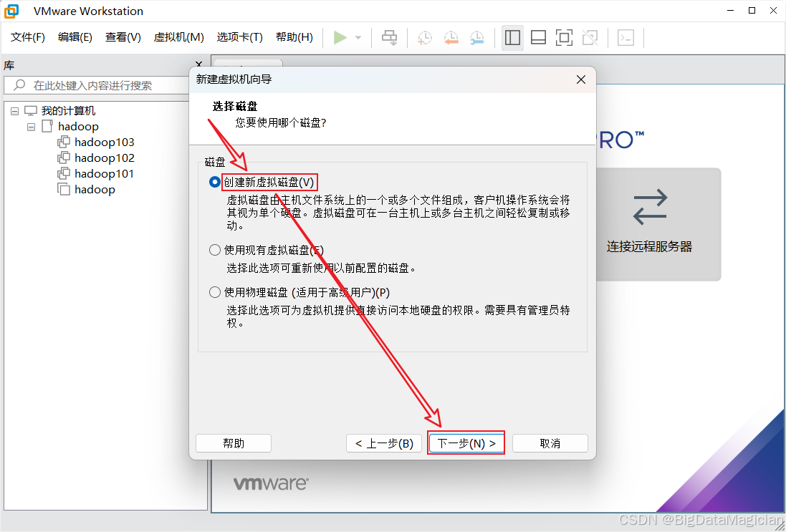Screen dimensions: 786x532
Task: Open the 编辑(E) menu
Action: click(x=75, y=37)
